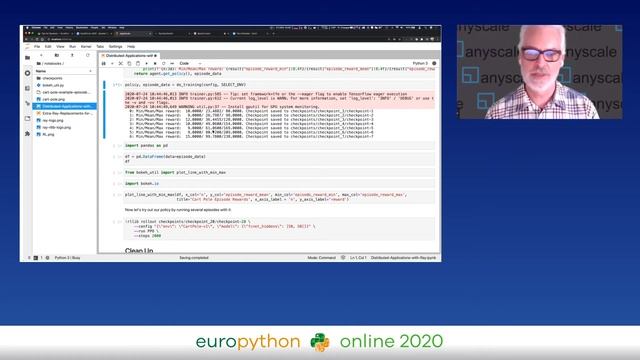Click the Name column sort header
Screen dimensions: 640x360
click(64, 71)
